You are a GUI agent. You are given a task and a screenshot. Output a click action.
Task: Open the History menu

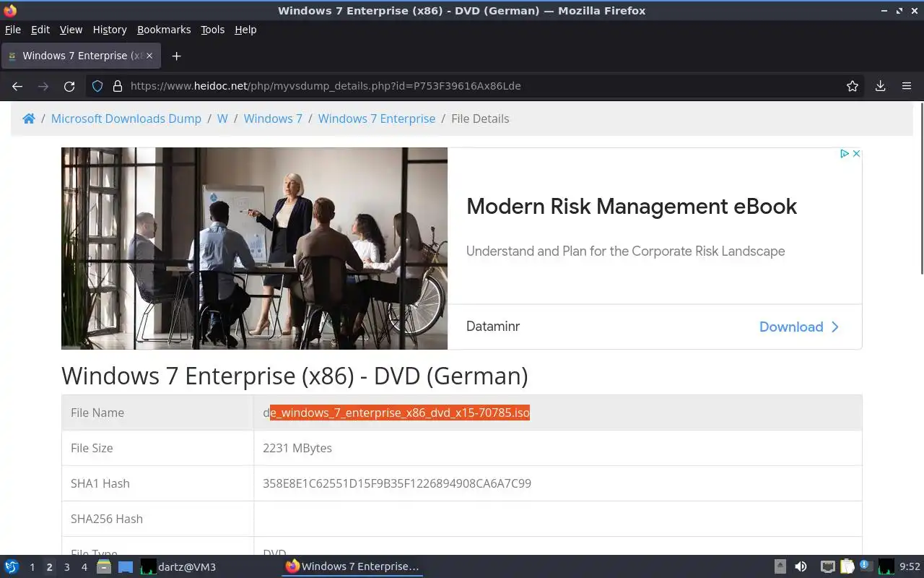tap(110, 30)
